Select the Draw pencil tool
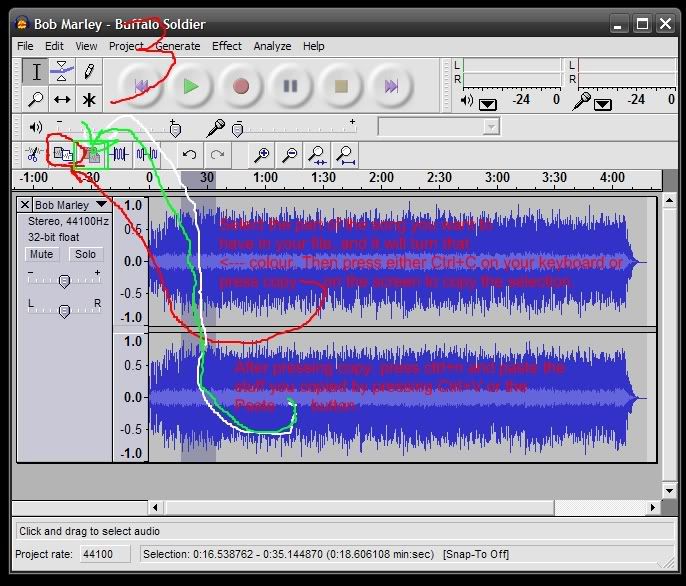Viewport: 686px width, 586px height. tap(89, 72)
